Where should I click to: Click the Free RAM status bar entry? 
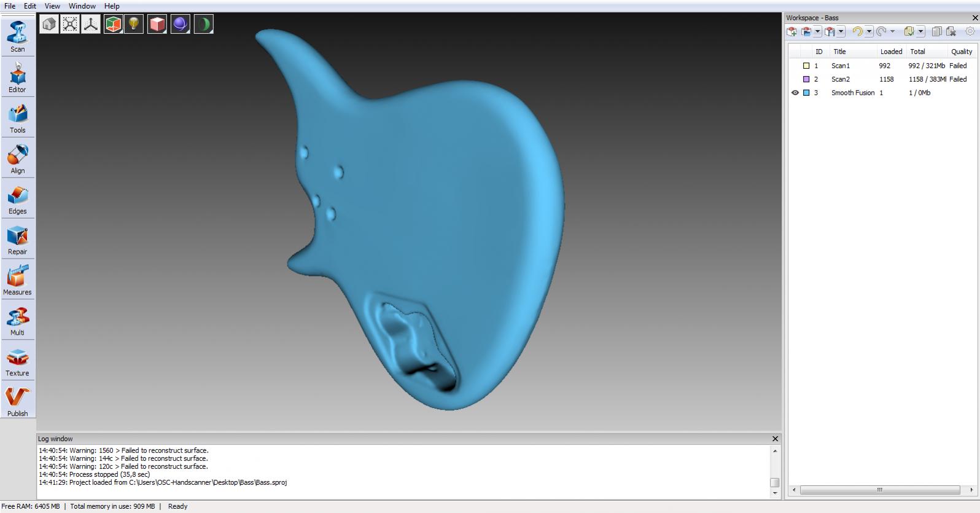[31, 506]
